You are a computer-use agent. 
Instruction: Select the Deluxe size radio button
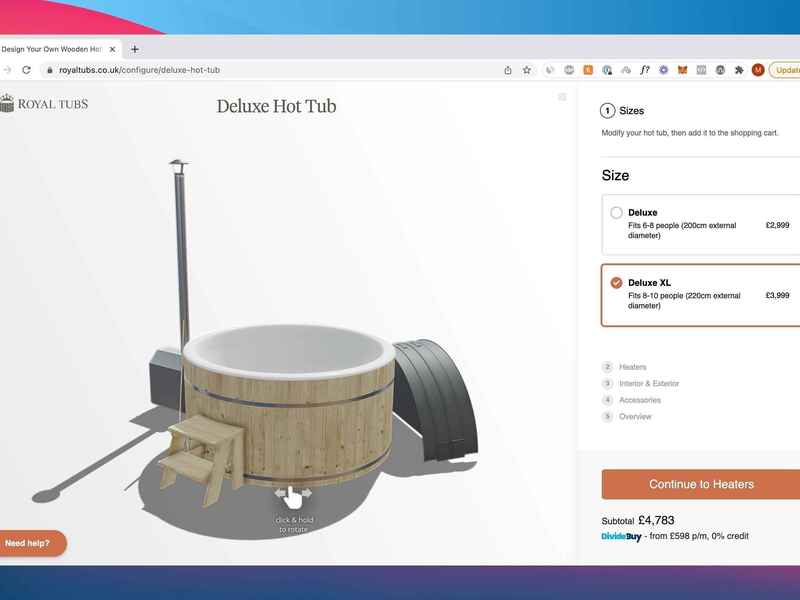[x=616, y=212]
